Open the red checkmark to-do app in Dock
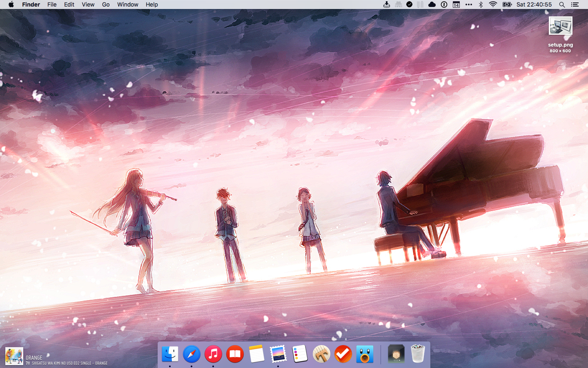 click(343, 354)
